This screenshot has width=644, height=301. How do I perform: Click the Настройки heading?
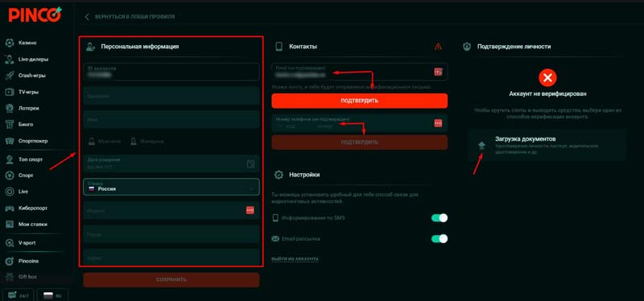point(304,175)
